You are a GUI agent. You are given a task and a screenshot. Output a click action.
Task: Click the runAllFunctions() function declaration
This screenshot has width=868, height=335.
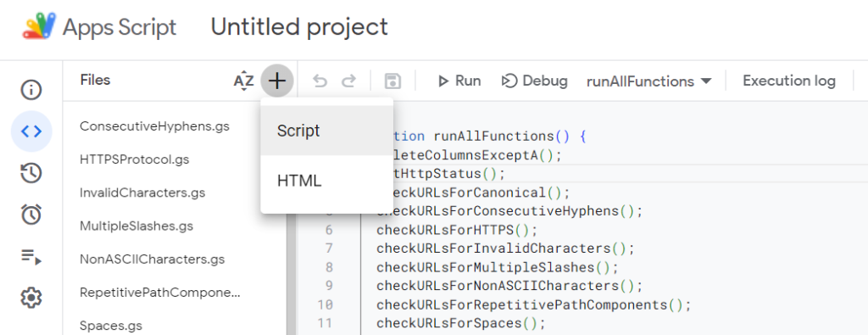490,136
